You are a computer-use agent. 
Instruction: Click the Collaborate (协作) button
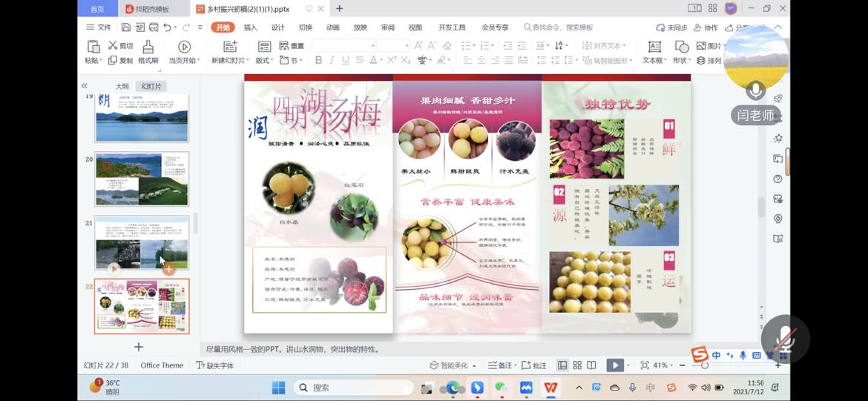click(x=706, y=27)
